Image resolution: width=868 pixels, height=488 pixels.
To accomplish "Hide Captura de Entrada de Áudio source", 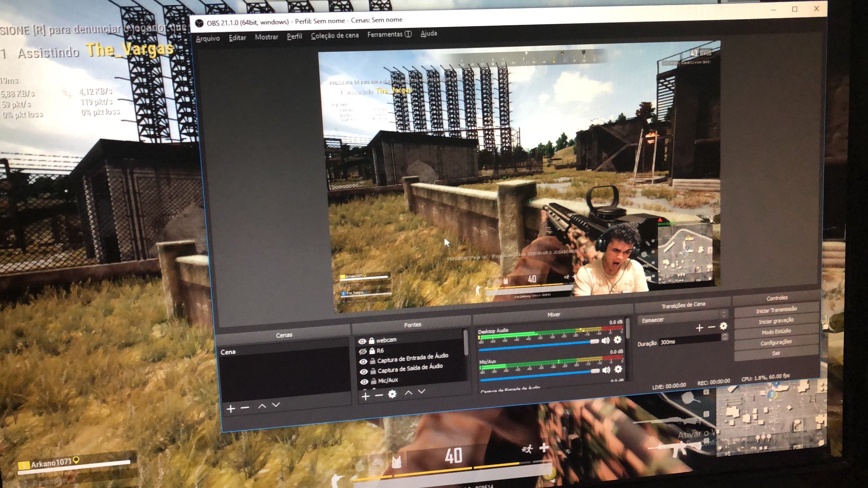I will 363,362.
